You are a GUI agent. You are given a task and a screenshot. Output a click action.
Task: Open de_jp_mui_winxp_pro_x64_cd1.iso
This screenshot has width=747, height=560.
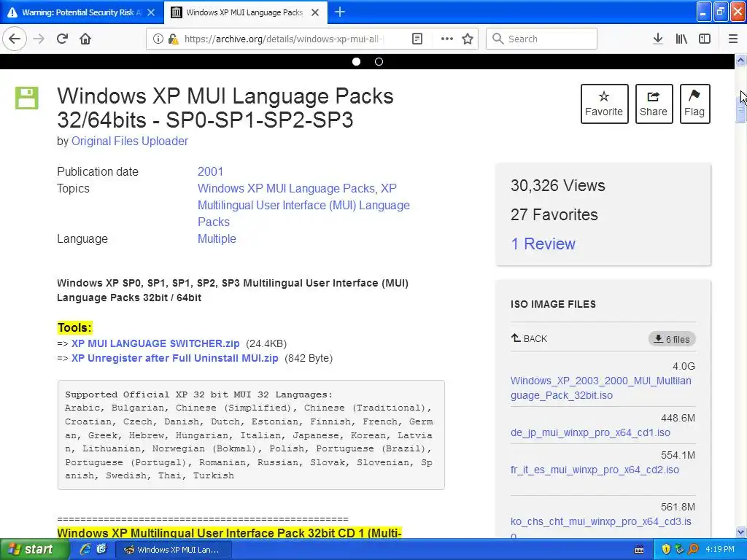590,432
